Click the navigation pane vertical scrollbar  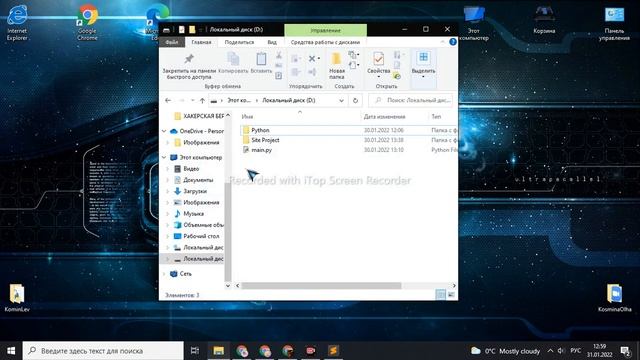[x=228, y=231]
